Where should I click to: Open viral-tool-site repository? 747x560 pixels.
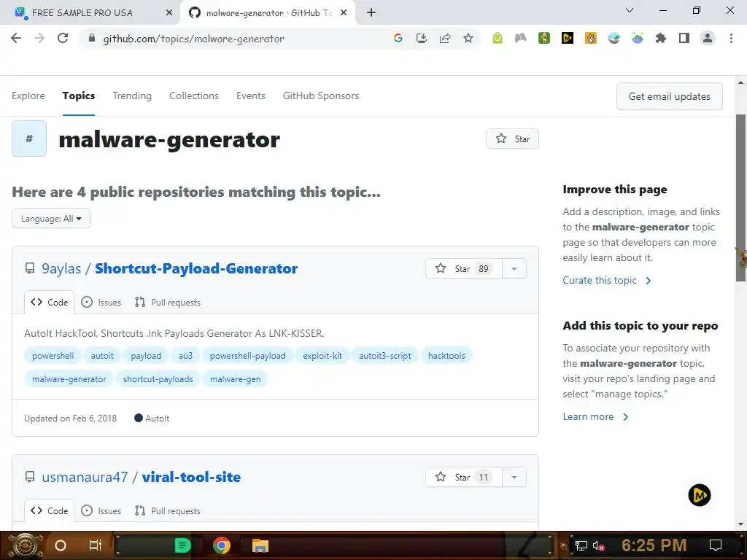(192, 477)
